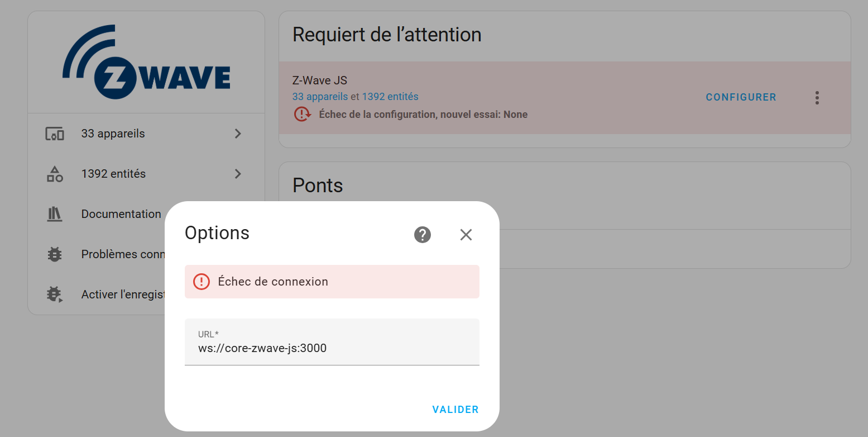Expand the 33 appareils chevron arrow

click(238, 134)
